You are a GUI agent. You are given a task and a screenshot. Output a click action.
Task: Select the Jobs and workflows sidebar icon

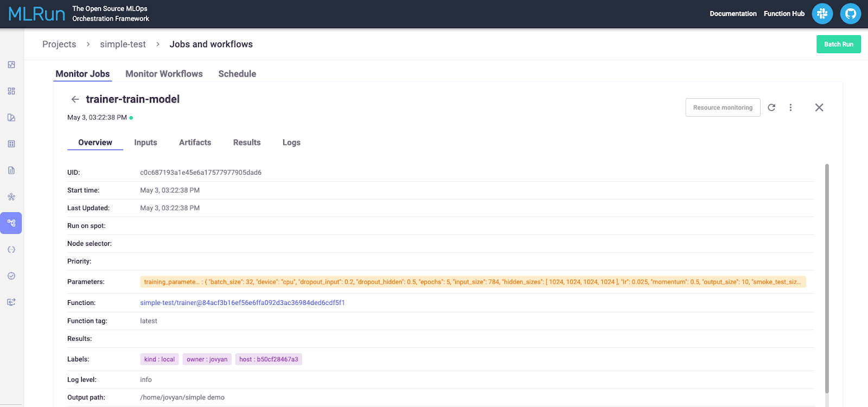pyautogui.click(x=11, y=223)
